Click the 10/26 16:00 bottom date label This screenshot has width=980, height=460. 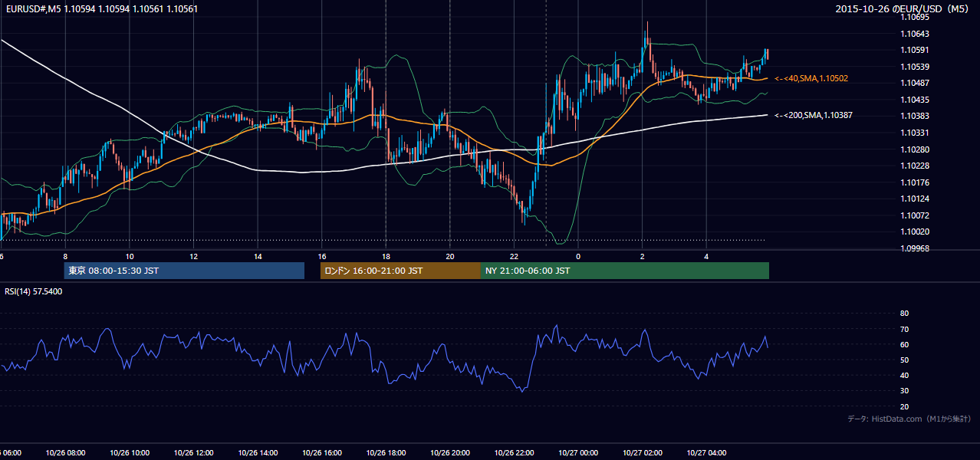(x=322, y=452)
